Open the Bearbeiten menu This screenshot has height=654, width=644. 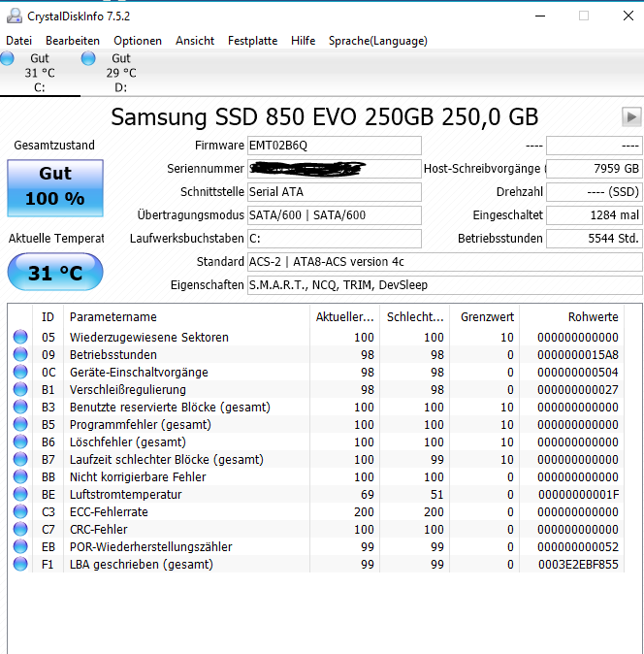pyautogui.click(x=73, y=41)
